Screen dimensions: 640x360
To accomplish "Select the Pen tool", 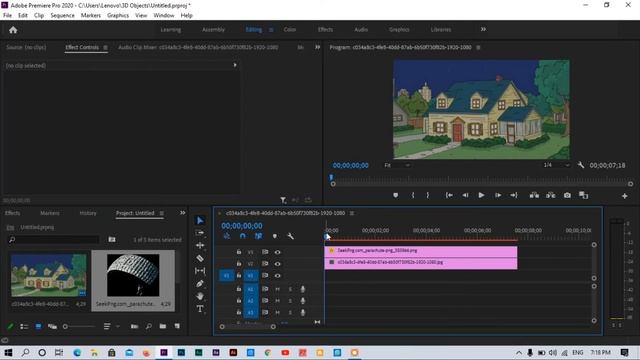I will (x=200, y=283).
